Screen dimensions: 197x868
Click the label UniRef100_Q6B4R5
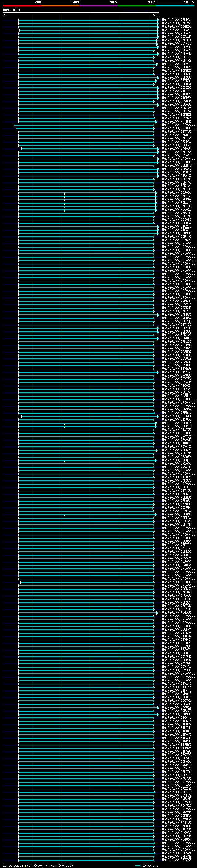tap(176, 50)
